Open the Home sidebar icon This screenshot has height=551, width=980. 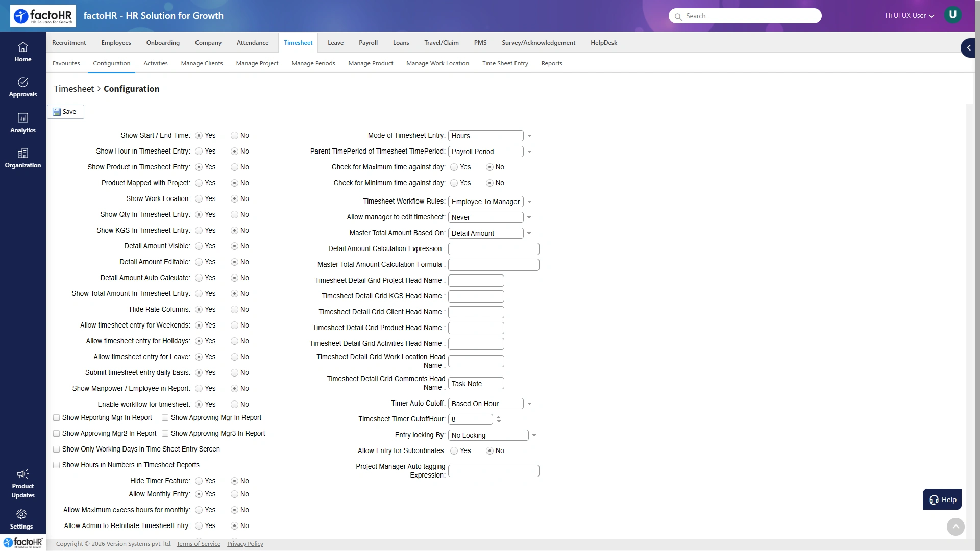coord(23,52)
